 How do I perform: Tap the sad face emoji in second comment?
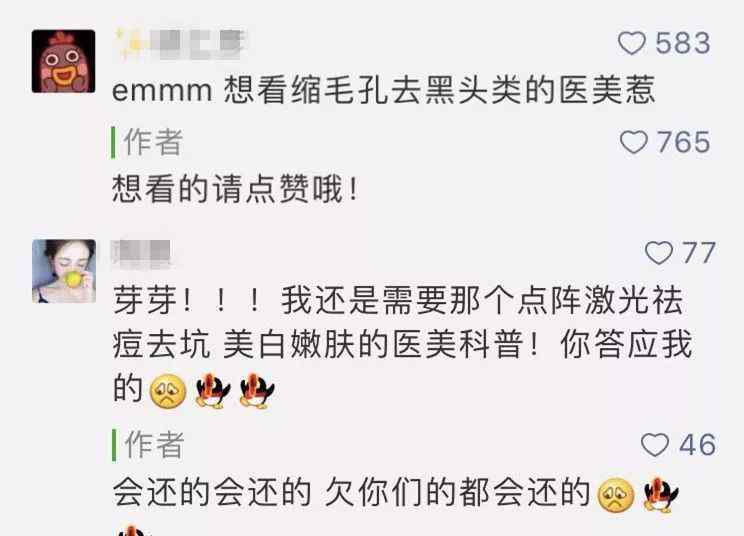pos(167,391)
